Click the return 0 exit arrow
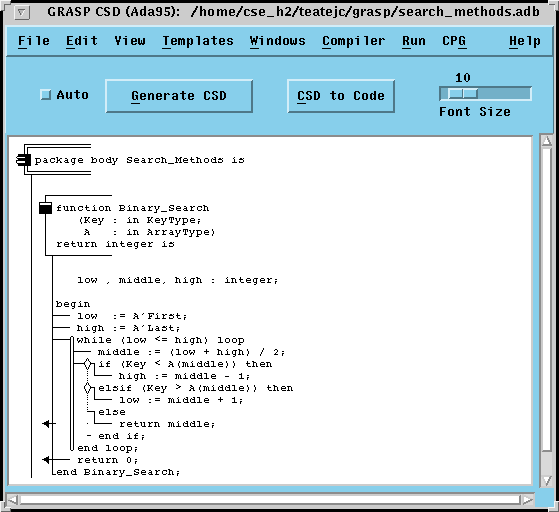This screenshot has height=512, width=559. [49, 460]
